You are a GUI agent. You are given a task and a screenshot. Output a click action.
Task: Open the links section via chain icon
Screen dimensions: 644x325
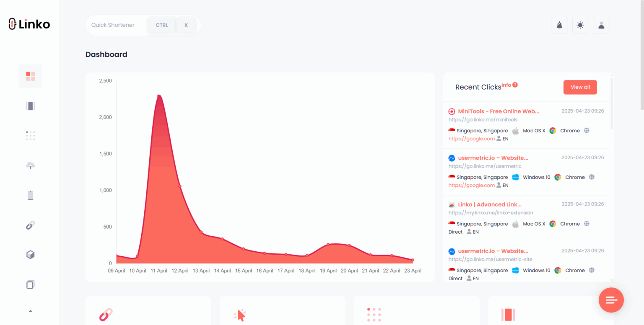coord(30,225)
